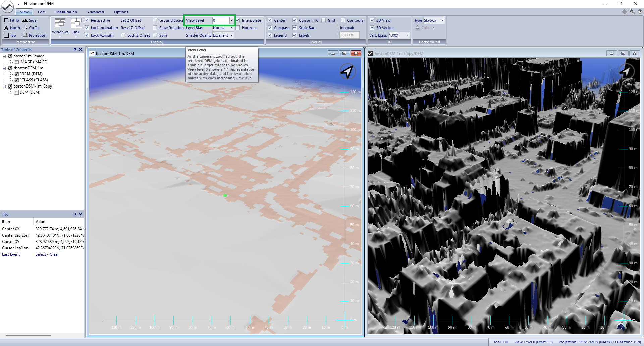Toggle the Perspective checkbox
The height and width of the screenshot is (346, 644).
click(x=87, y=20)
